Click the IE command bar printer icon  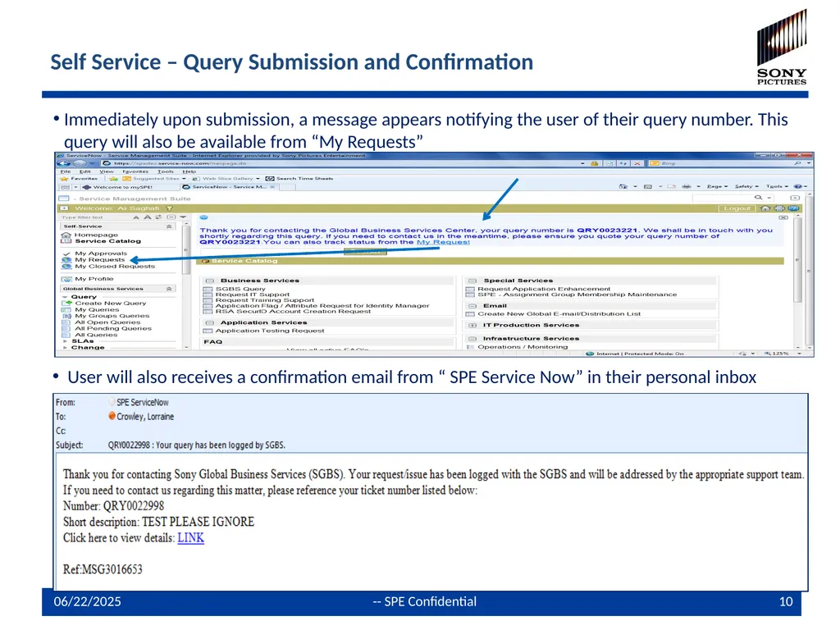[687, 186]
